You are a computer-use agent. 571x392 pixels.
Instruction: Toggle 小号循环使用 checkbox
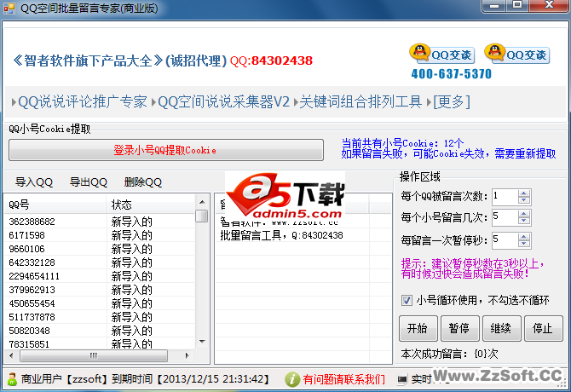pos(407,301)
